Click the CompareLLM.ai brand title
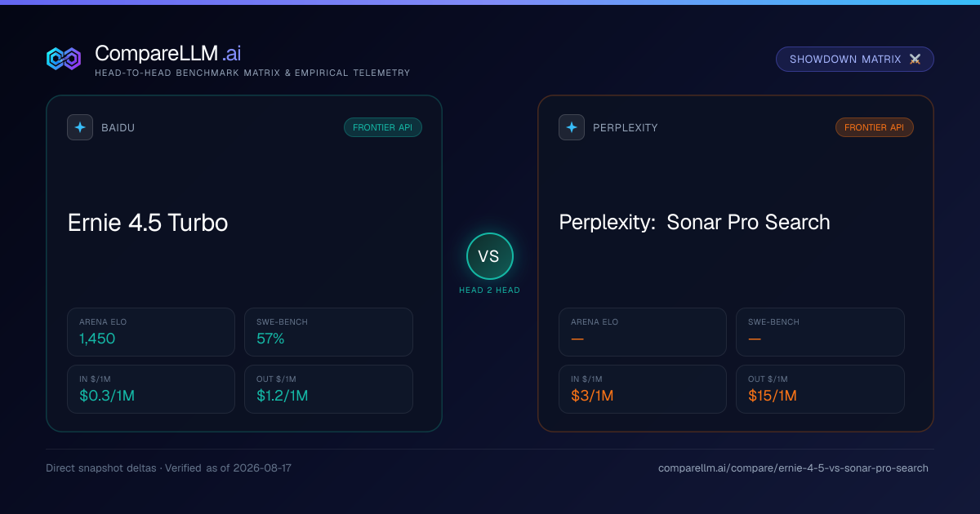 pos(167,53)
